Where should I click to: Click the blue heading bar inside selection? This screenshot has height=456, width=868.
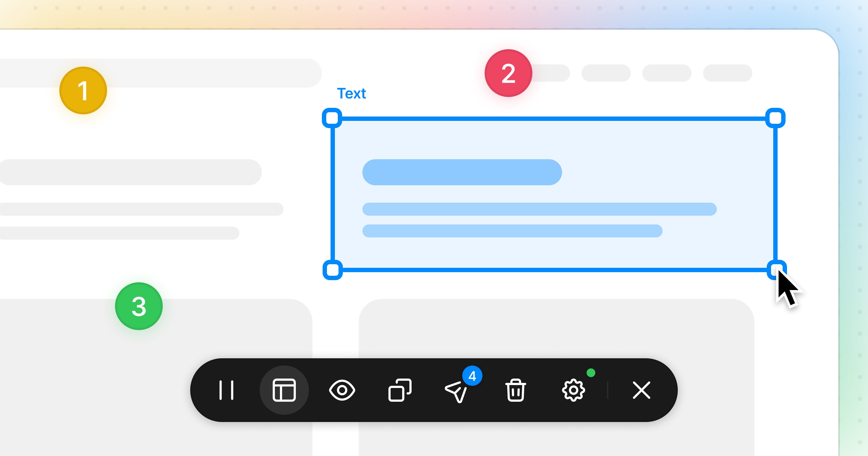462,172
